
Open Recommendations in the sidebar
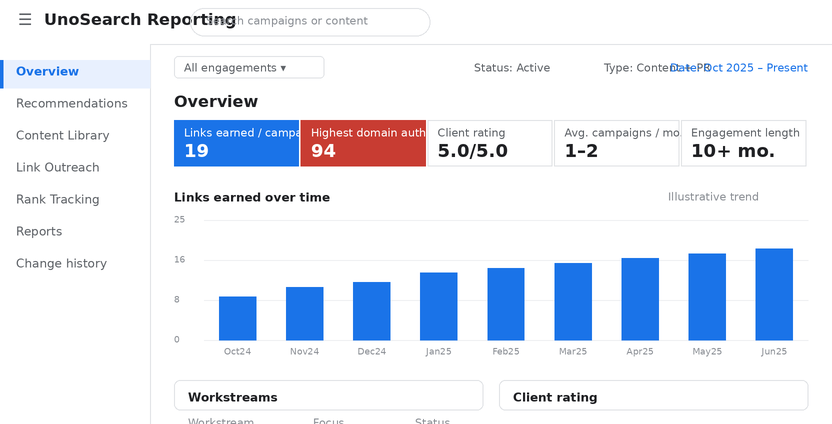72,103
